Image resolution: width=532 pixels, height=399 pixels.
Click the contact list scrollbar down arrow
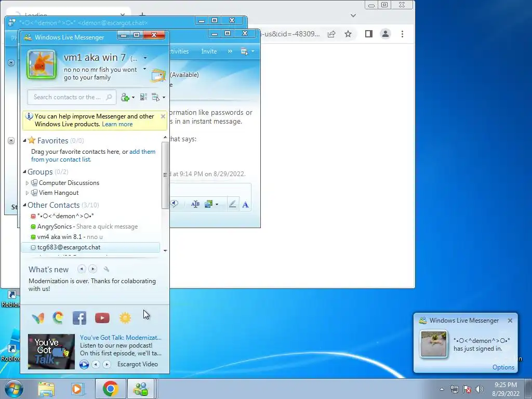165,251
